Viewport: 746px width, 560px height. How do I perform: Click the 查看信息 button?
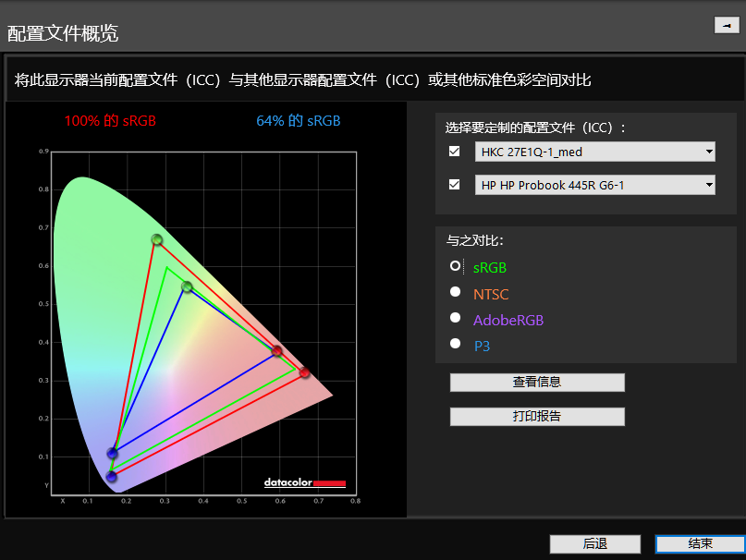pyautogui.click(x=537, y=382)
